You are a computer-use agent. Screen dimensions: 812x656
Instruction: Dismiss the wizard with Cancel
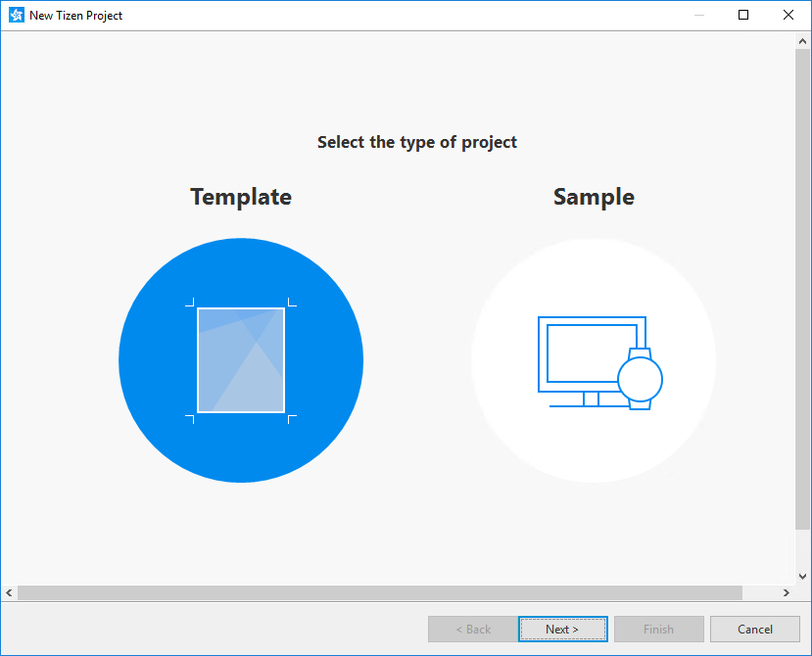click(754, 629)
